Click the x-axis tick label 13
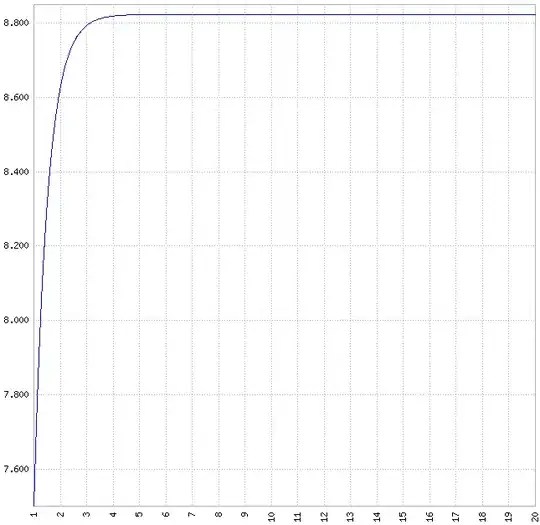The height and width of the screenshot is (525, 540). click(351, 516)
